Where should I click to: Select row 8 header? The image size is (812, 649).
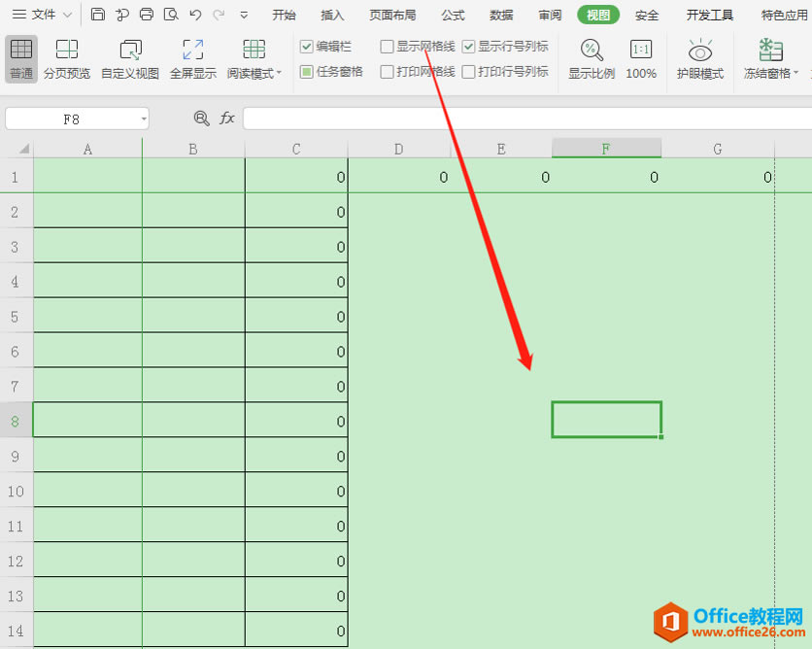[16, 421]
